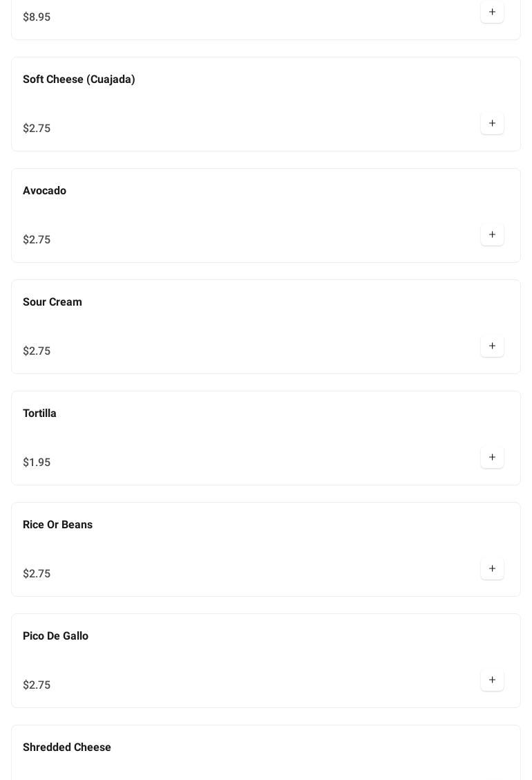Viewport: 532px width, 780px height.
Task: Click the Tortilla $1.95 price
Action: (37, 463)
